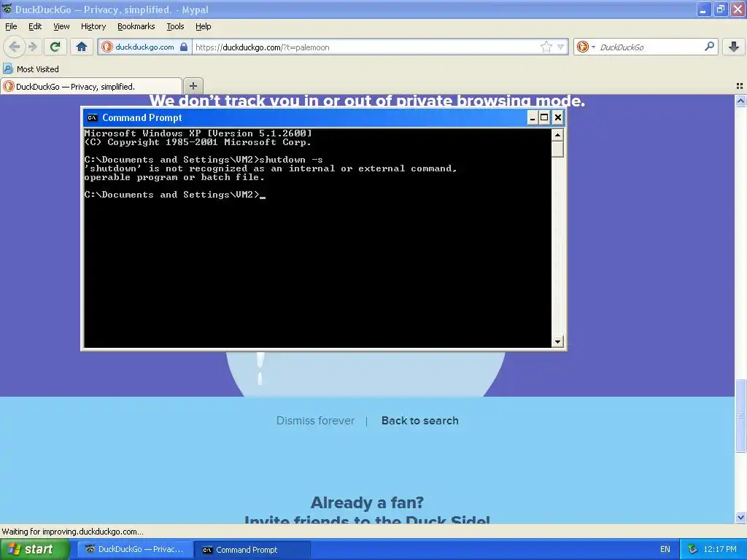
Task: Show the tab groups grid icon
Action: (x=740, y=86)
